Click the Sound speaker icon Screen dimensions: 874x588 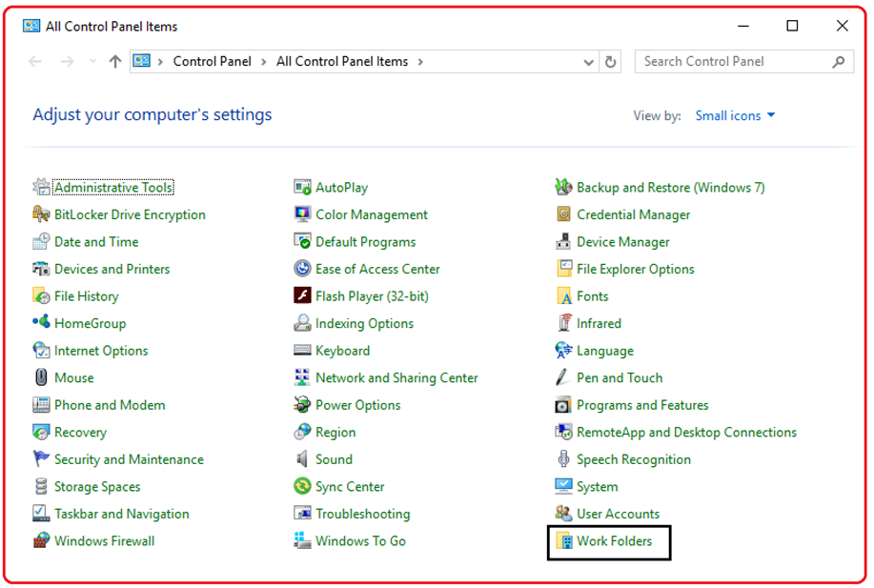coord(302,459)
